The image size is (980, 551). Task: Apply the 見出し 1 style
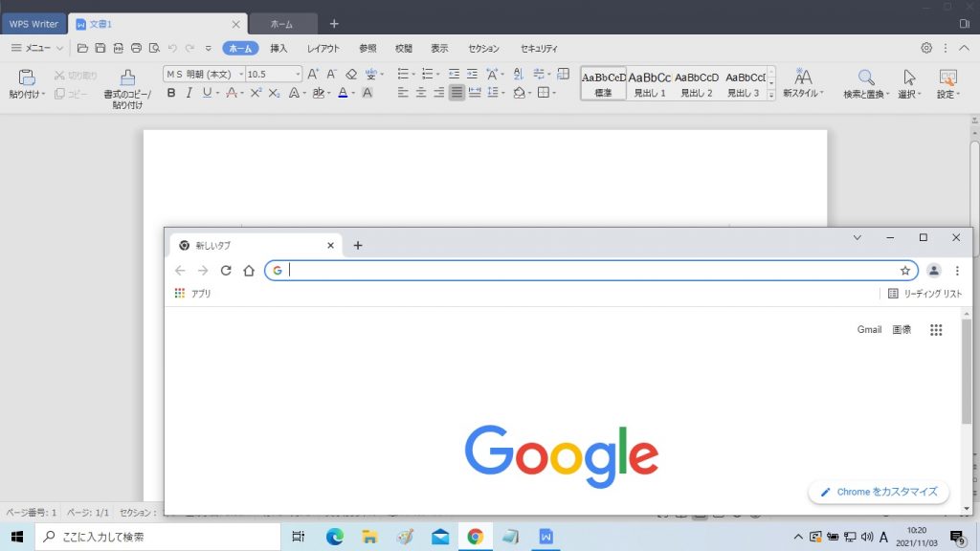[x=650, y=83]
